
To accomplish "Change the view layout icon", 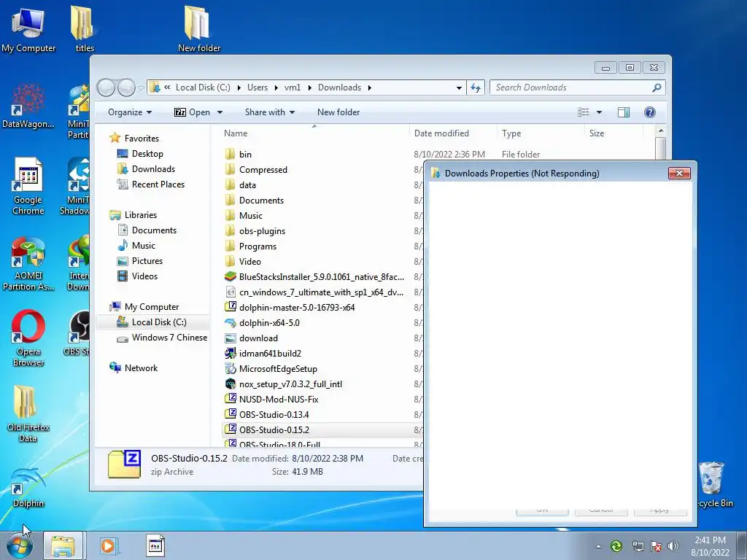I will (584, 112).
